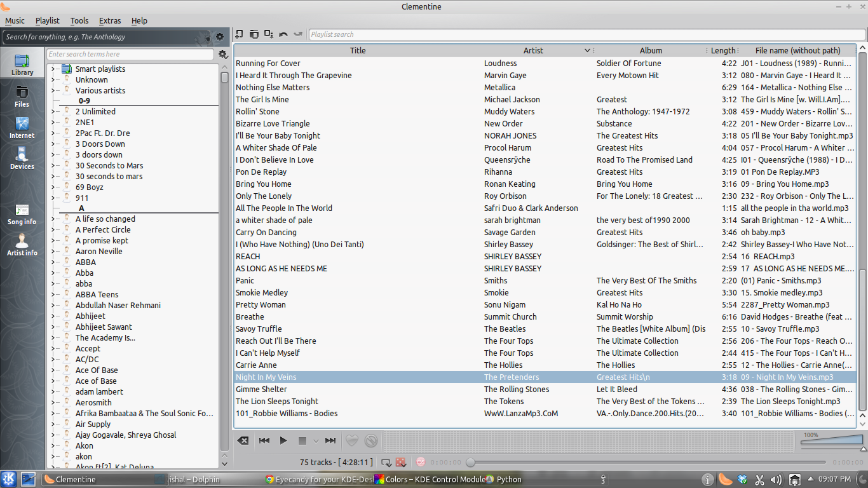Open the Help menu
Image resolution: width=868 pixels, height=488 pixels.
click(x=139, y=21)
